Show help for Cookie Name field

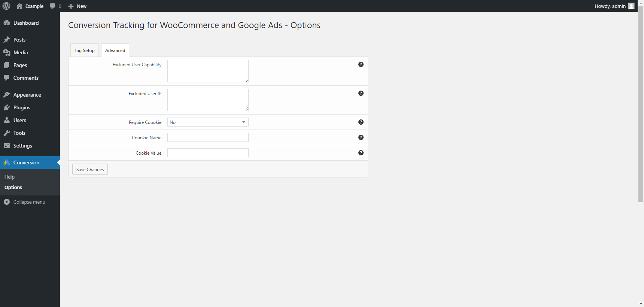click(361, 137)
